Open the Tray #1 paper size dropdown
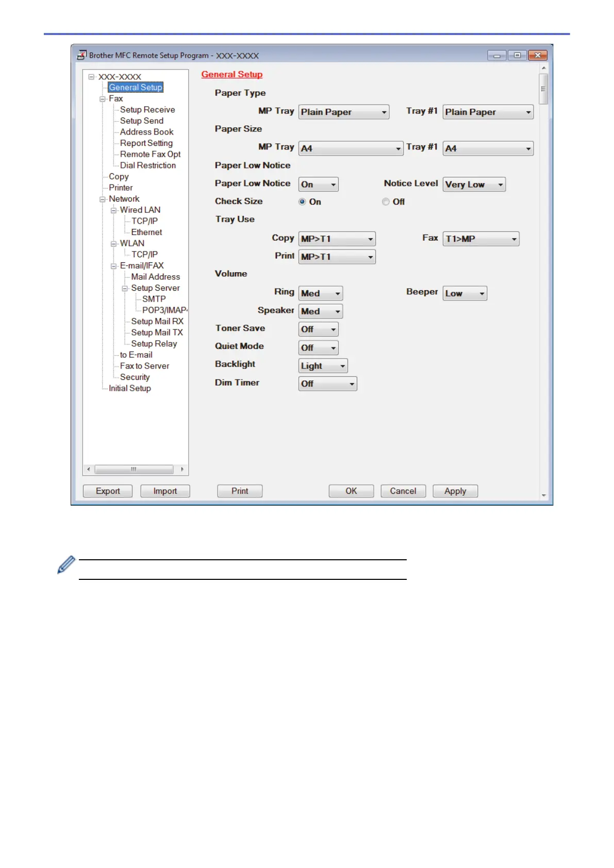Viewport: 614px width, 868px height. click(x=488, y=148)
